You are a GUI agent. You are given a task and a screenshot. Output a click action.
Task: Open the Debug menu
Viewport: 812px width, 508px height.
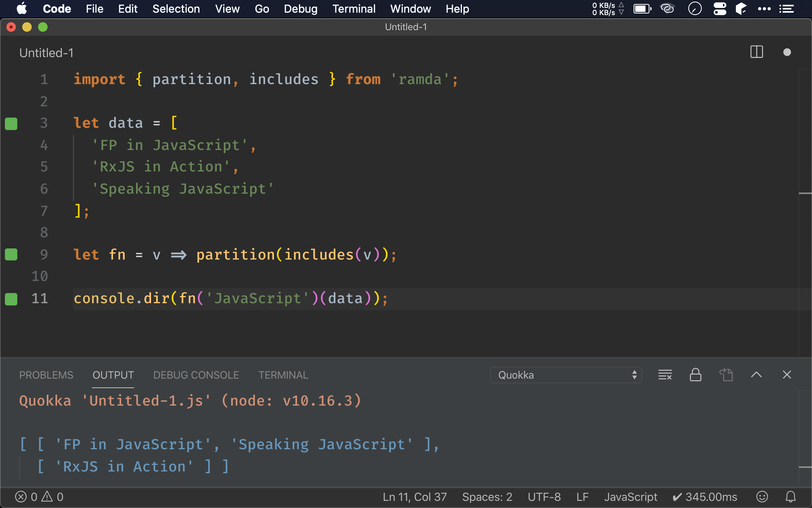(301, 9)
